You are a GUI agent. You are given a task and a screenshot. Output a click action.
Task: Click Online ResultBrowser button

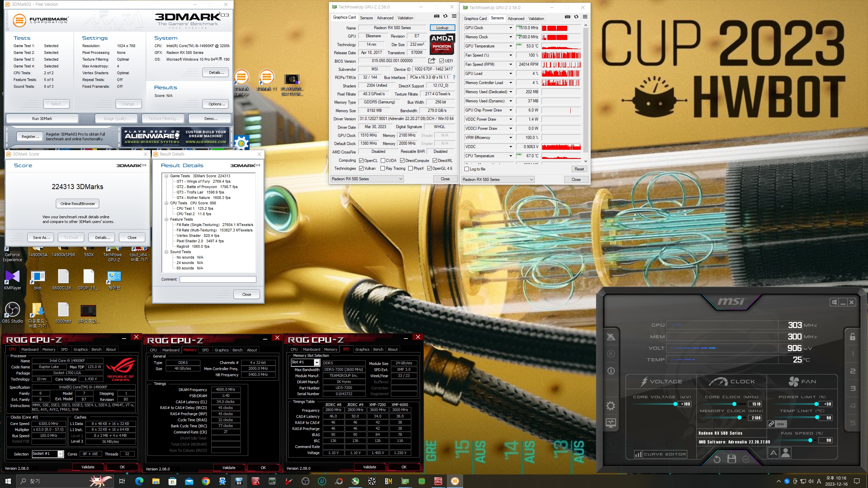78,204
